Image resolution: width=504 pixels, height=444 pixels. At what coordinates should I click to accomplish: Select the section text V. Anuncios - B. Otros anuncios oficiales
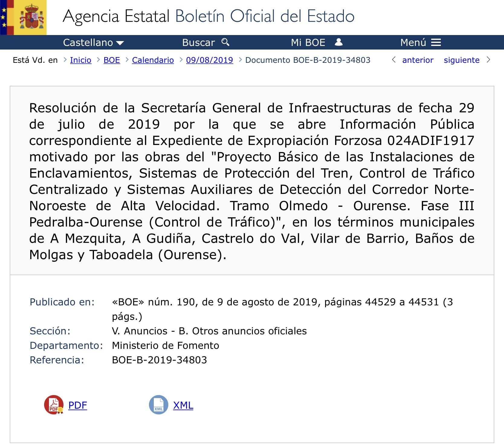pos(209,331)
